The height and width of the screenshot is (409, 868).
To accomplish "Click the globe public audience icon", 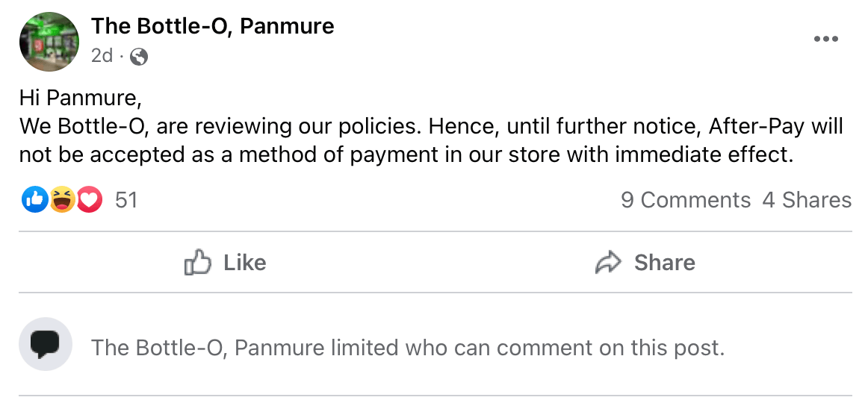I will click(x=139, y=56).
